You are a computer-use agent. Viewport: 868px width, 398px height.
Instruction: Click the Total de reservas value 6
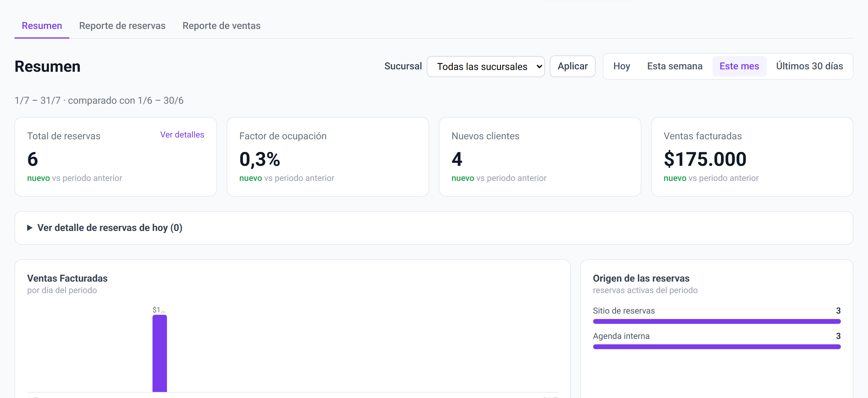(33, 159)
